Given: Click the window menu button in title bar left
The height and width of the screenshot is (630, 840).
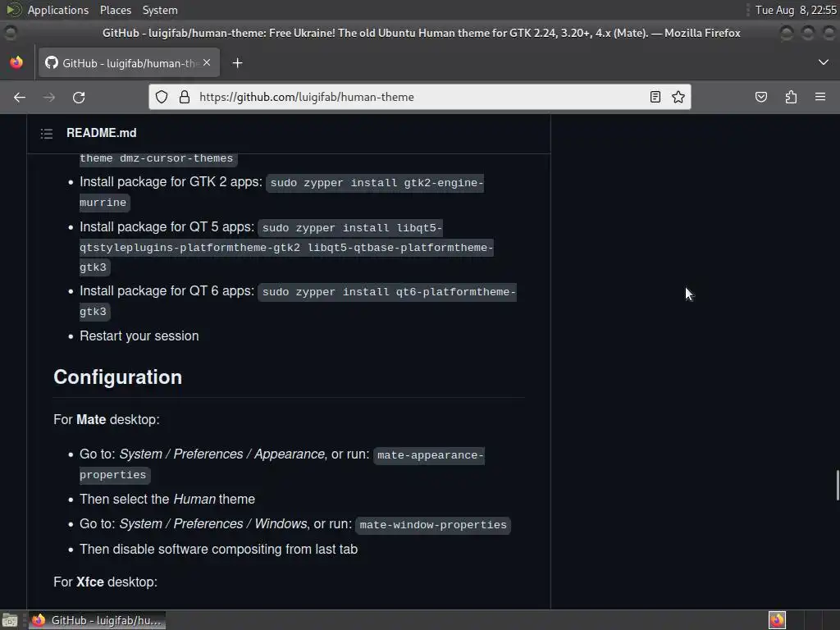Looking at the screenshot, I should tap(10, 33).
